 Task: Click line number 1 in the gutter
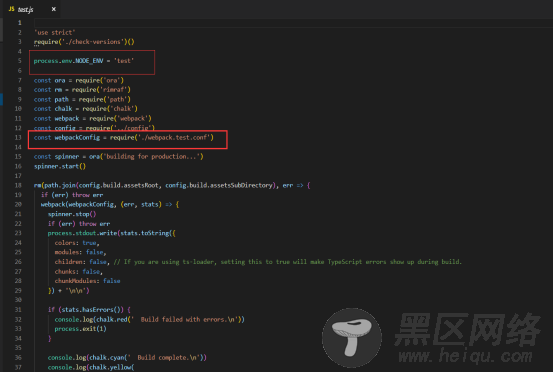pos(20,23)
